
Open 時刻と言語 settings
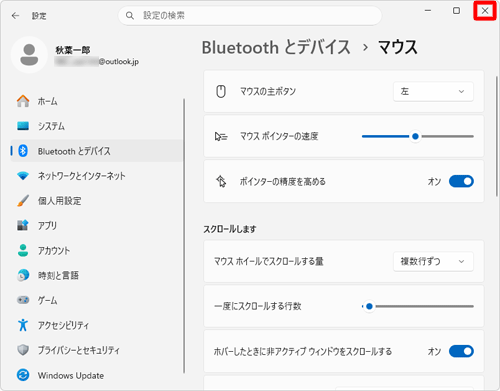pos(97,275)
